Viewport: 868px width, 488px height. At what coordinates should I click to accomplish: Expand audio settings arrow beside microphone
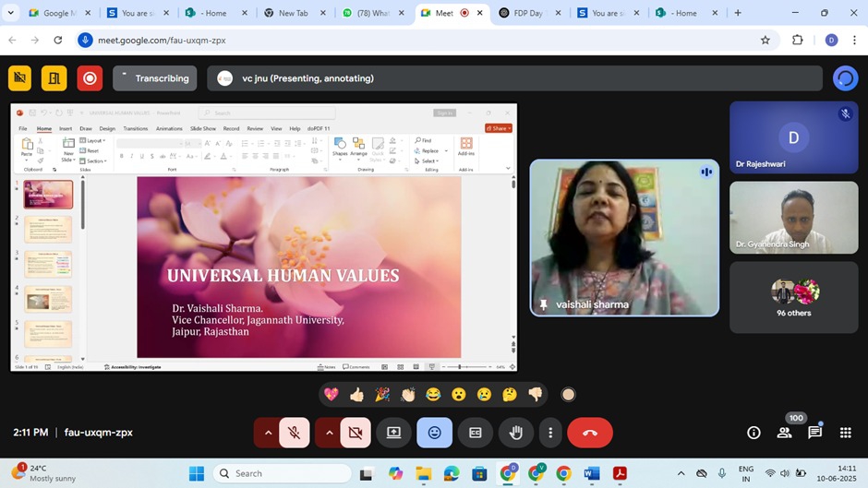coord(268,433)
